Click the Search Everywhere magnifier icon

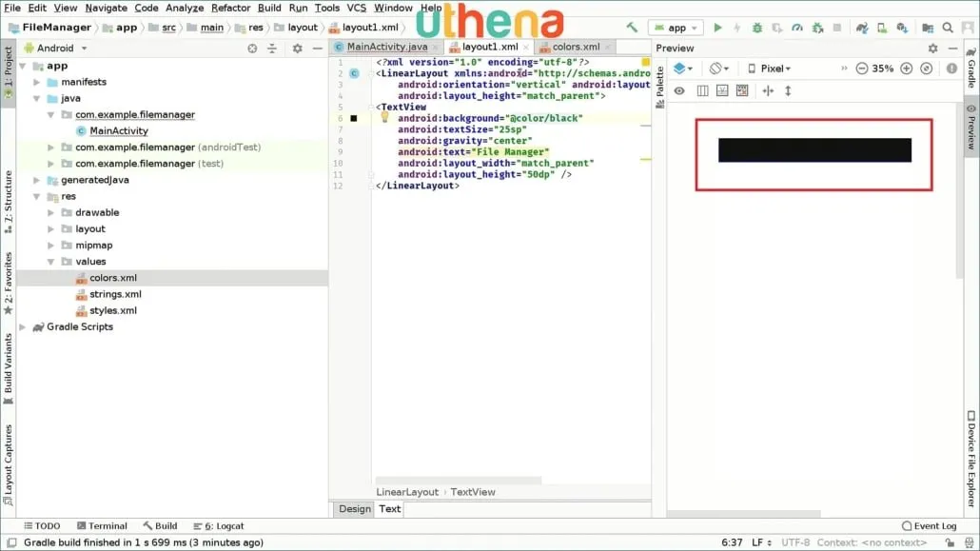(x=948, y=28)
